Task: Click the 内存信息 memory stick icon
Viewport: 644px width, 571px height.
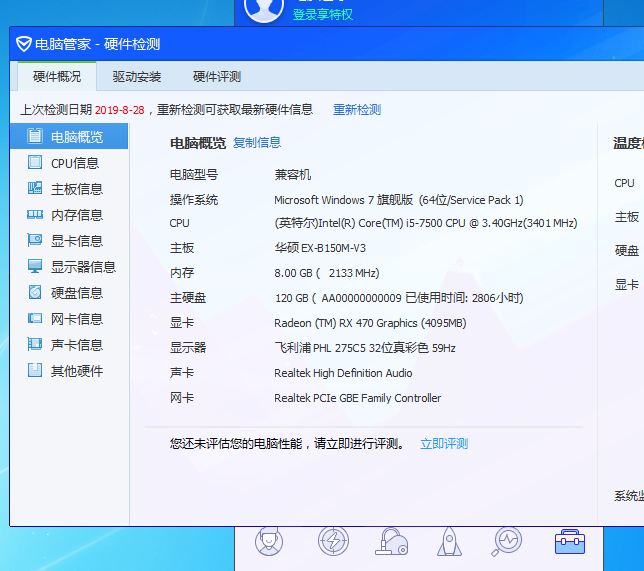Action: (x=35, y=214)
